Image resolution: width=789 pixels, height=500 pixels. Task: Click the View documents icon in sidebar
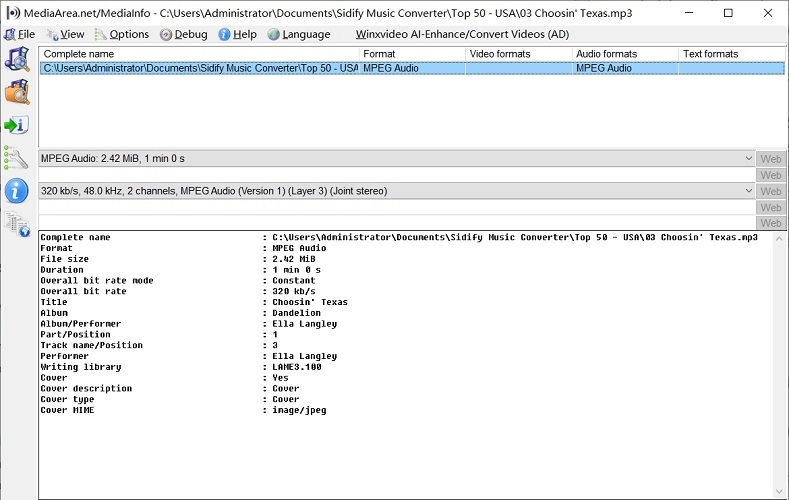coord(17,224)
